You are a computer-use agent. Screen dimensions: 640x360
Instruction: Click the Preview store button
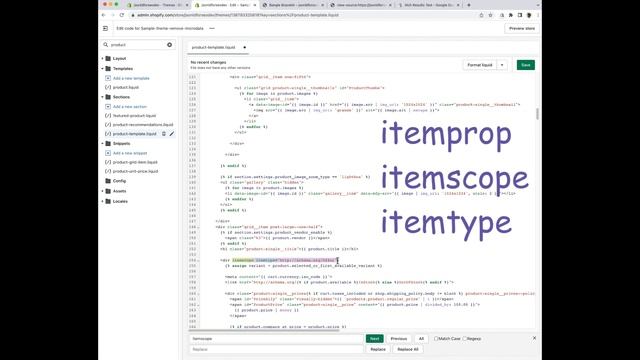tap(522, 29)
